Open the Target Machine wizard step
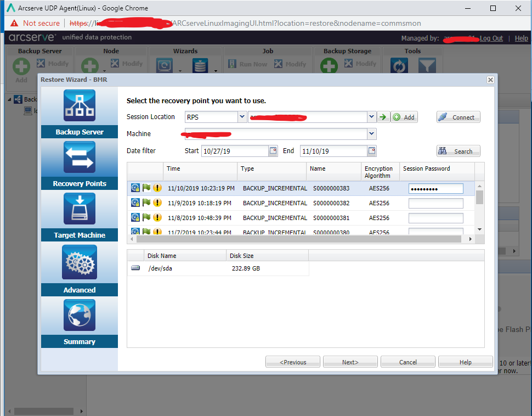Image resolution: width=532 pixels, height=416 pixels. 80,216
